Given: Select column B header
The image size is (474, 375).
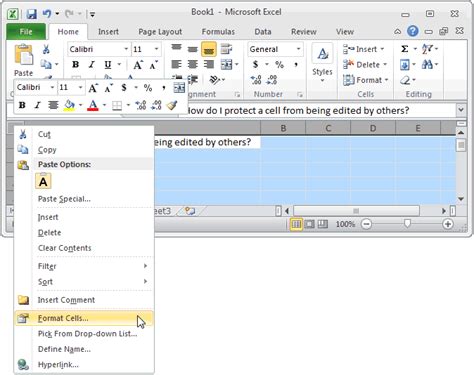Looking at the screenshot, I should 283,128.
